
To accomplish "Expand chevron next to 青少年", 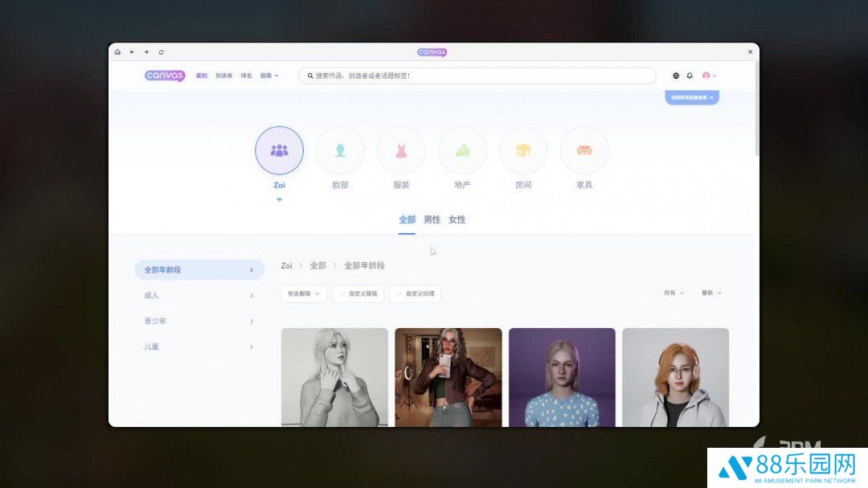I will [252, 322].
